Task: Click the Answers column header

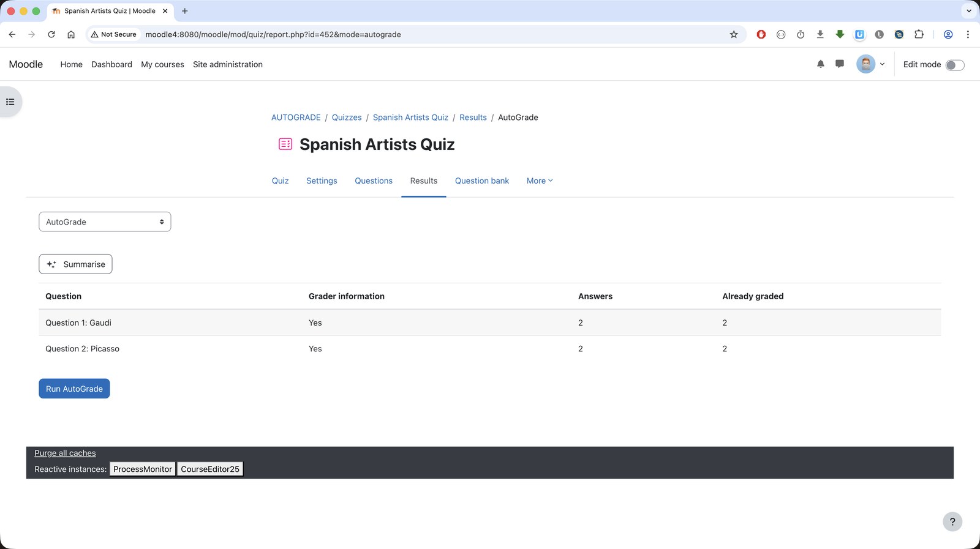Action: point(595,296)
